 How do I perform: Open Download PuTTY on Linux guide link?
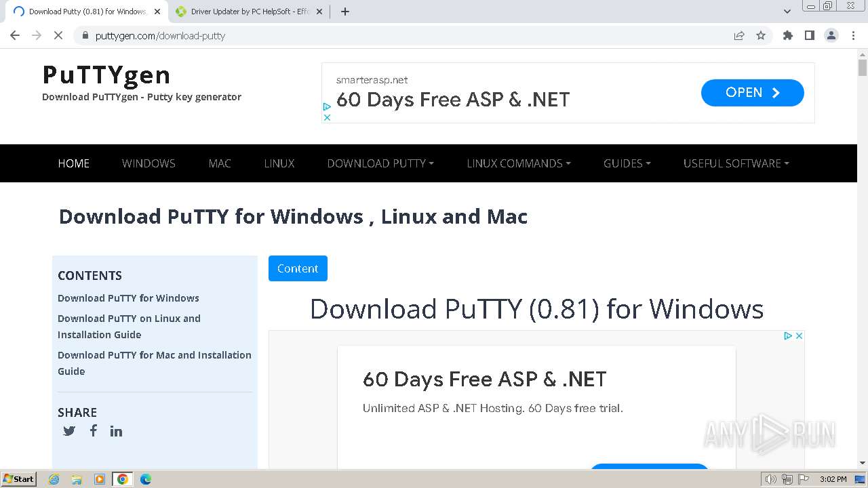pyautogui.click(x=129, y=327)
